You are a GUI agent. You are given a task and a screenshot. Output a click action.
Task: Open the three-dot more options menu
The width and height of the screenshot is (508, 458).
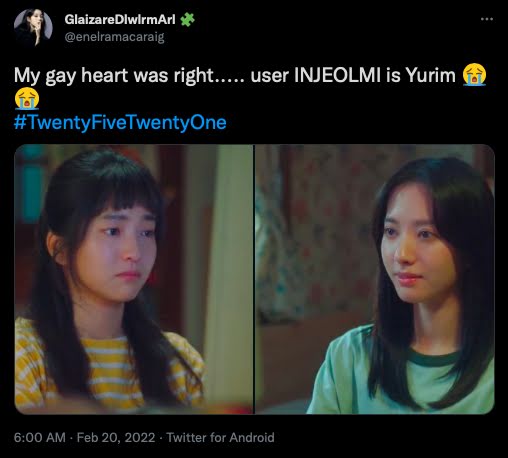point(487,19)
